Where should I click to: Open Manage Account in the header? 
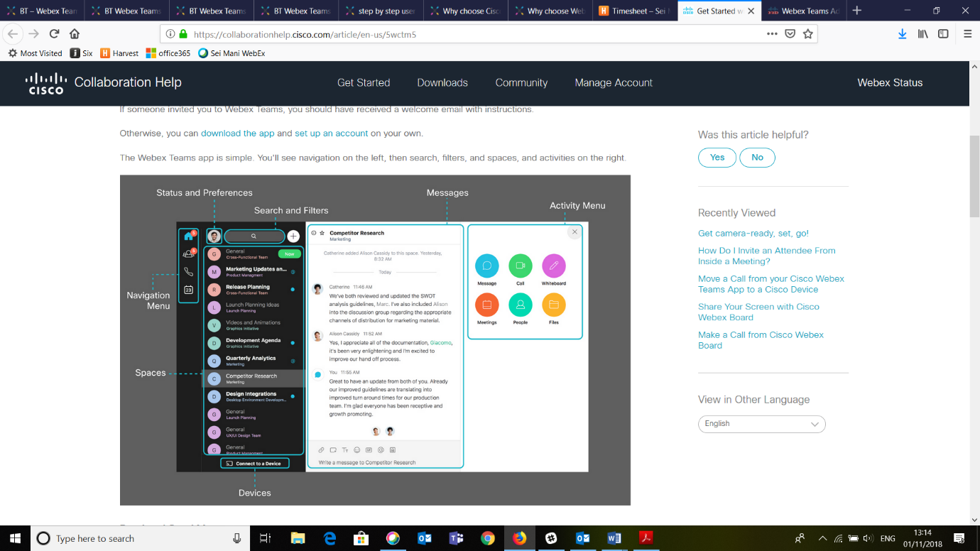coord(614,82)
